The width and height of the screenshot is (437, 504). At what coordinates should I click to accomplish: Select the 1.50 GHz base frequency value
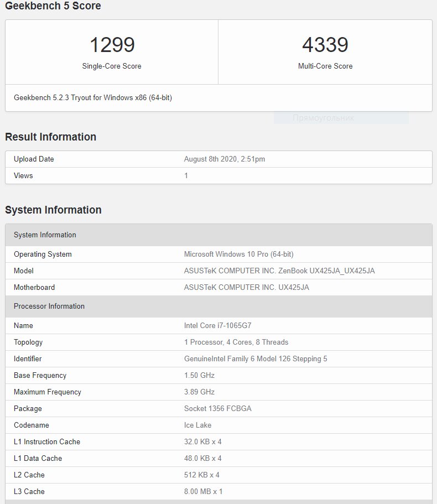click(x=199, y=376)
